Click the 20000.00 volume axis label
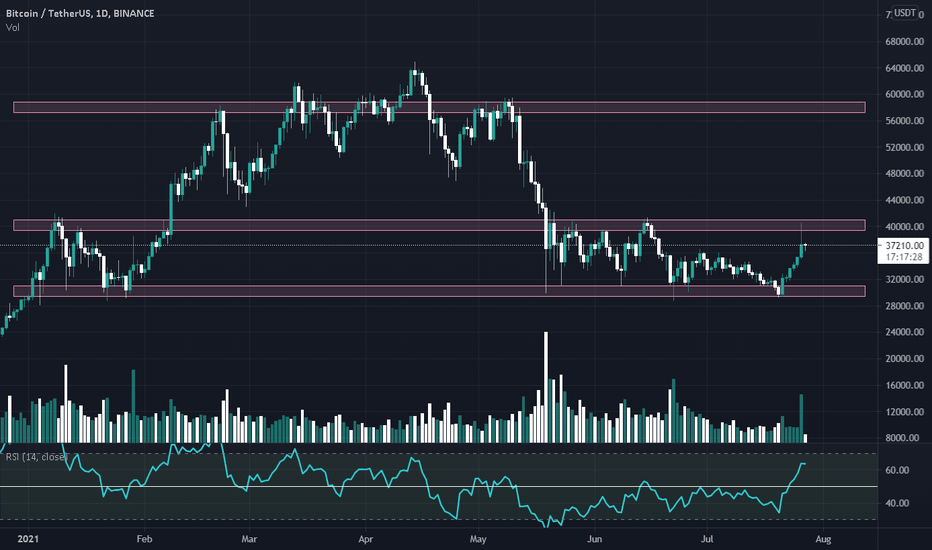This screenshot has height=550, width=932. click(904, 359)
